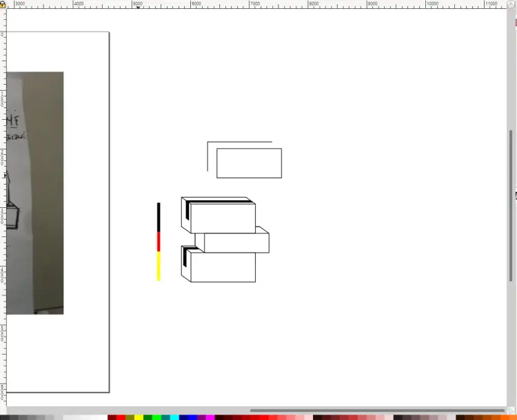Select the plain outlined rectangle on canvas

coord(250,163)
